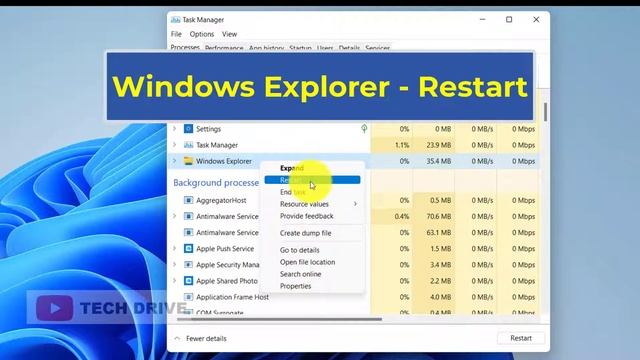Click the Application Frame Host icon
Screen dimensions: 640x360
(188, 297)
